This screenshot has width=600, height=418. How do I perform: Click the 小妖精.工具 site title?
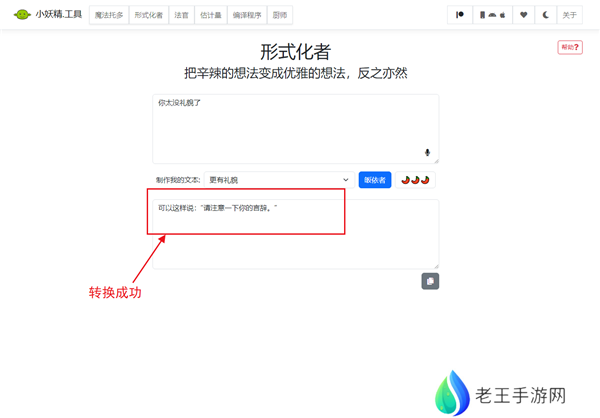click(x=58, y=15)
